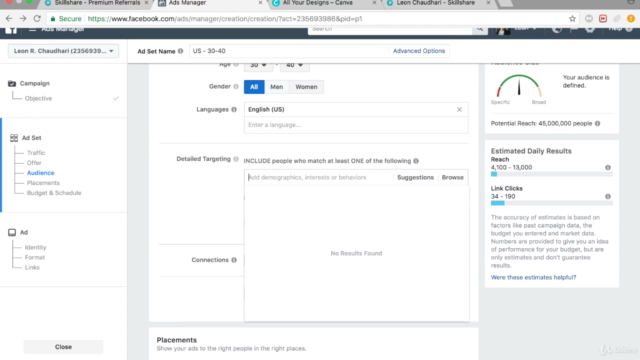Close the Skillshare Premium Referrals tab
The width and height of the screenshot is (640, 360).
click(146, 3)
